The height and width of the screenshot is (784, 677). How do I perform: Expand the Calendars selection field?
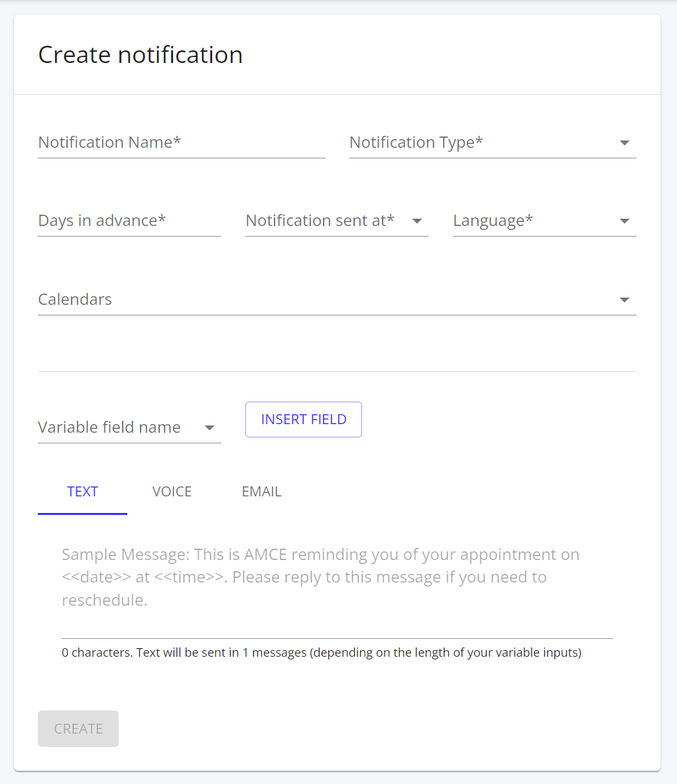click(x=325, y=300)
